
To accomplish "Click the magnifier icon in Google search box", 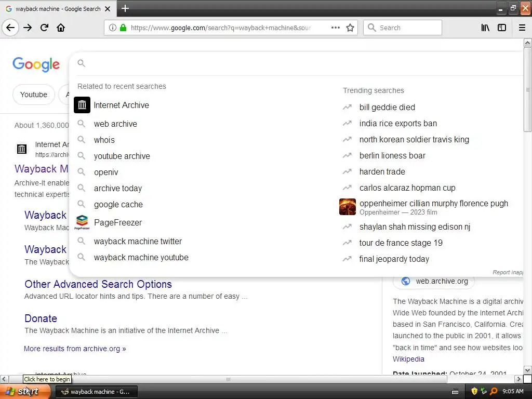I will 81,63.
